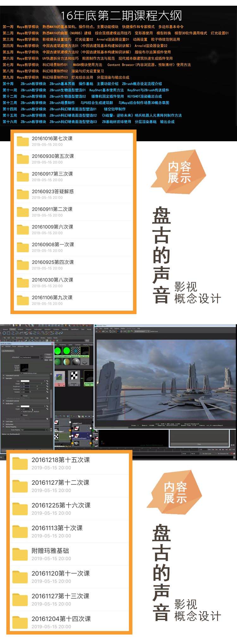Select the NURBS circle tool on Maya shelf
The image size is (237, 644).
click(4, 333)
